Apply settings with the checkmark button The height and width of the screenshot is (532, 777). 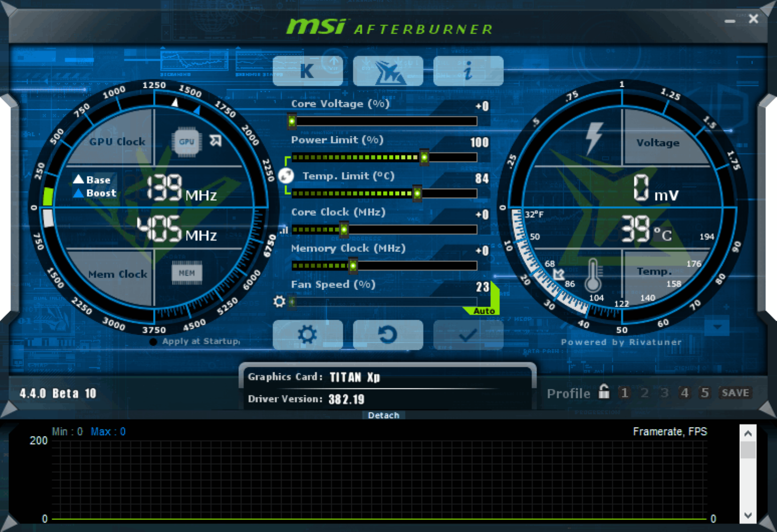coord(468,335)
